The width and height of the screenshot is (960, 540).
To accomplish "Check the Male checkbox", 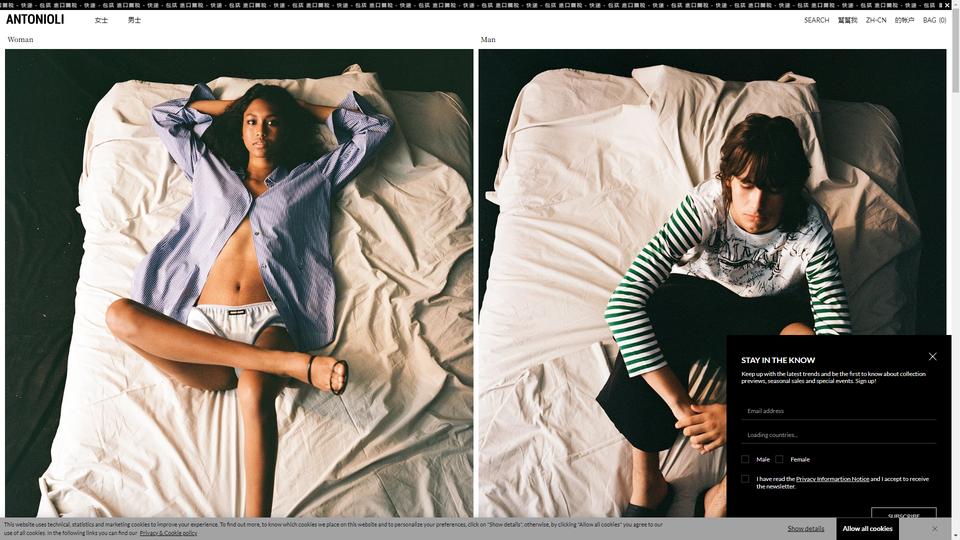I will (744, 459).
